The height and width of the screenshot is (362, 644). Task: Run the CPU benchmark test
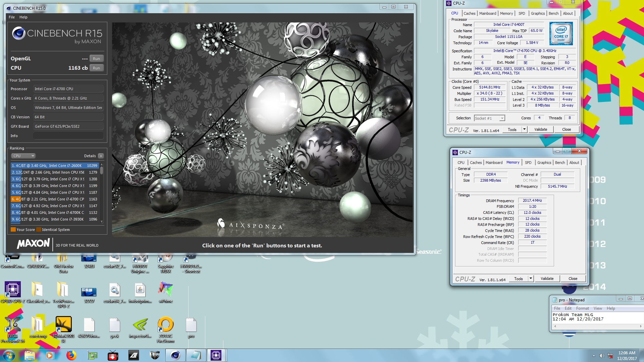coord(97,68)
